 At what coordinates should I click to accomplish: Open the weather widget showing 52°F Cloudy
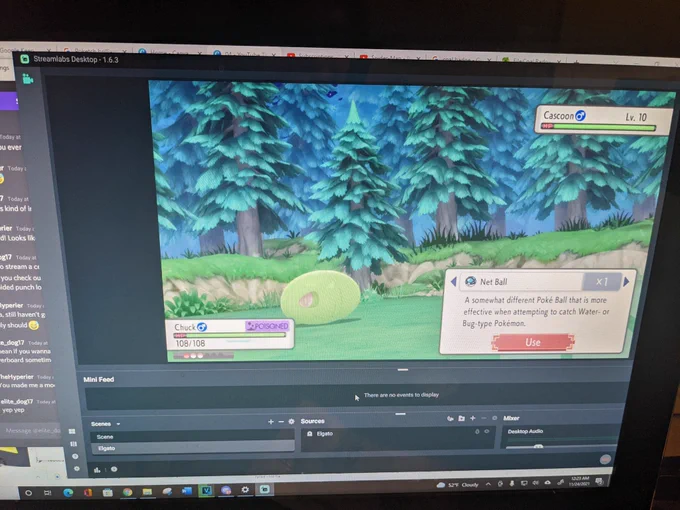(x=458, y=485)
